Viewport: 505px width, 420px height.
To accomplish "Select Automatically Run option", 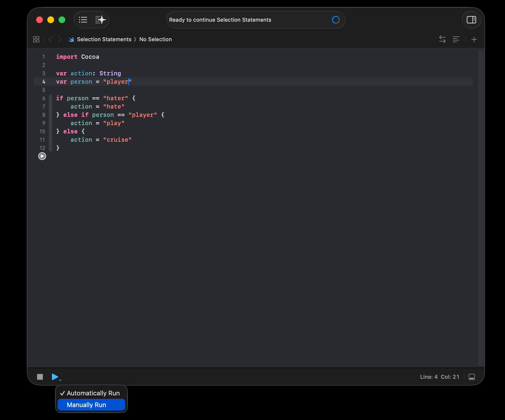I will (x=93, y=393).
